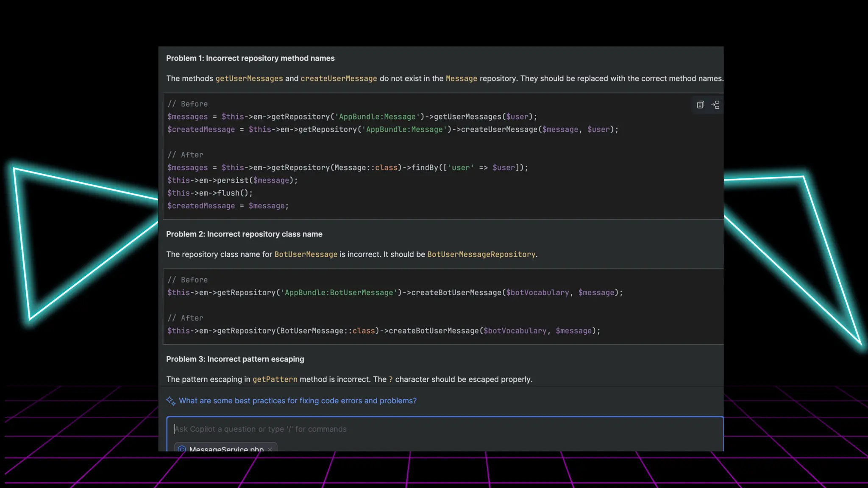Screen dimensions: 868x488
Task: Copy the first code block
Action: (x=700, y=105)
